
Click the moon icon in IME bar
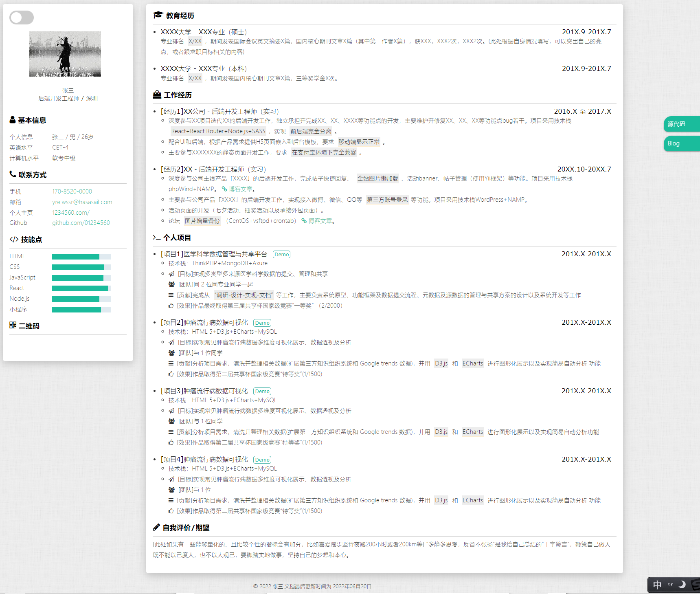[x=682, y=585]
